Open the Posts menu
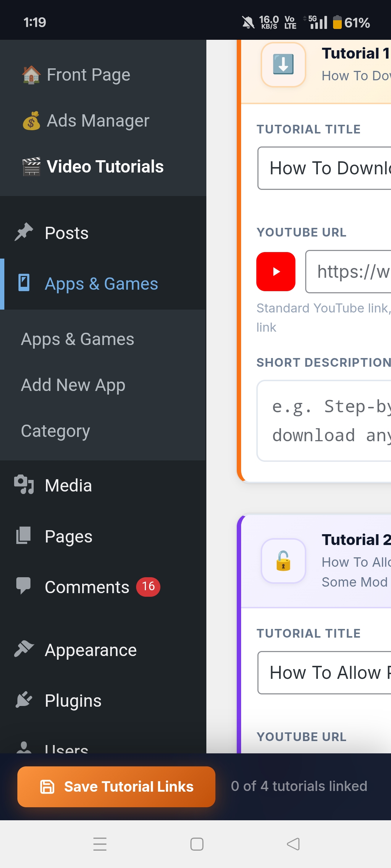Viewport: 391px width, 868px height. 103,233
